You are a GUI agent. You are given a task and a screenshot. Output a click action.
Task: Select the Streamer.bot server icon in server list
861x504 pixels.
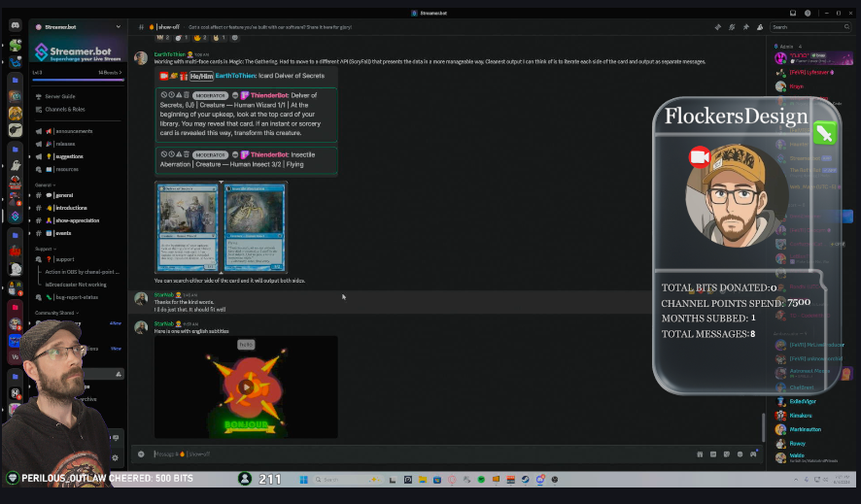(16, 217)
